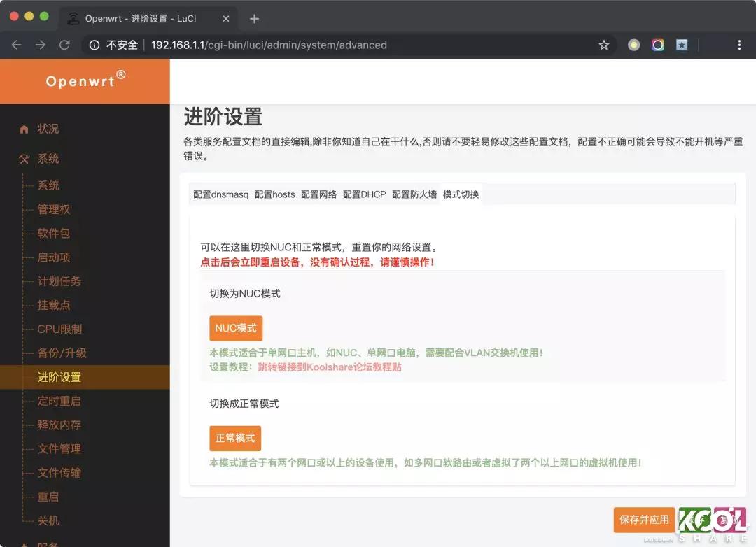Image resolution: width=756 pixels, height=547 pixels.
Task: Open the 配置dnsmasq tab
Action: (x=221, y=194)
